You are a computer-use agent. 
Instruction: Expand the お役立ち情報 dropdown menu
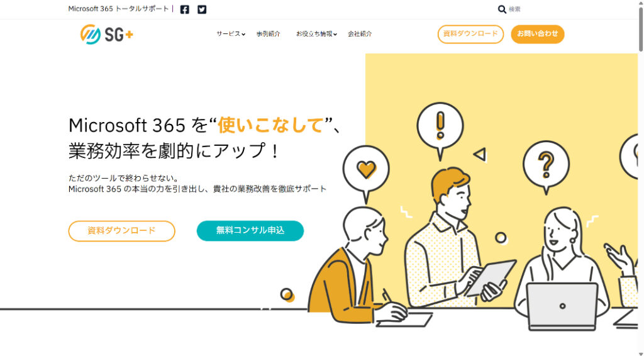(316, 34)
